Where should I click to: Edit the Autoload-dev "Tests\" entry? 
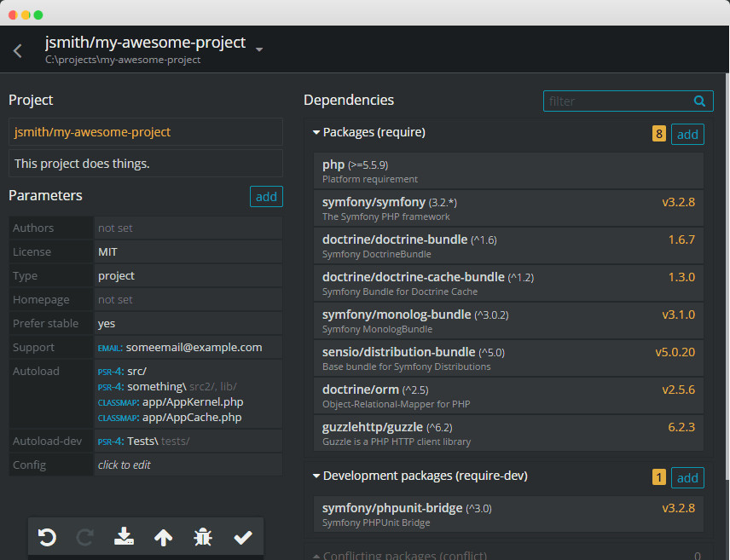point(143,442)
